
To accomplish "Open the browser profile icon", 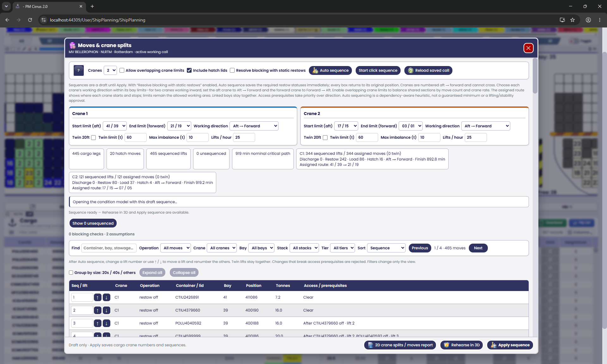I will (588, 20).
